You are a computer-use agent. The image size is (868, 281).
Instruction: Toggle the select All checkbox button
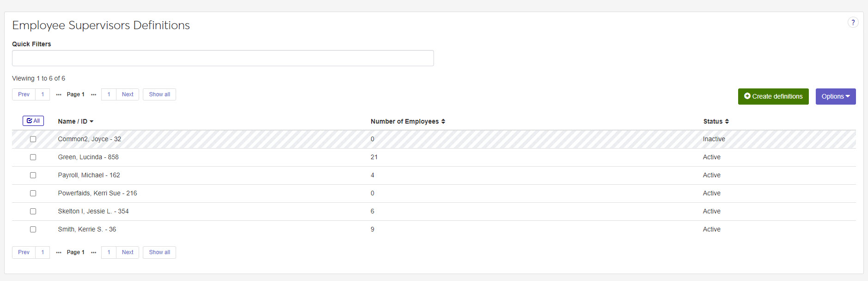tap(33, 121)
